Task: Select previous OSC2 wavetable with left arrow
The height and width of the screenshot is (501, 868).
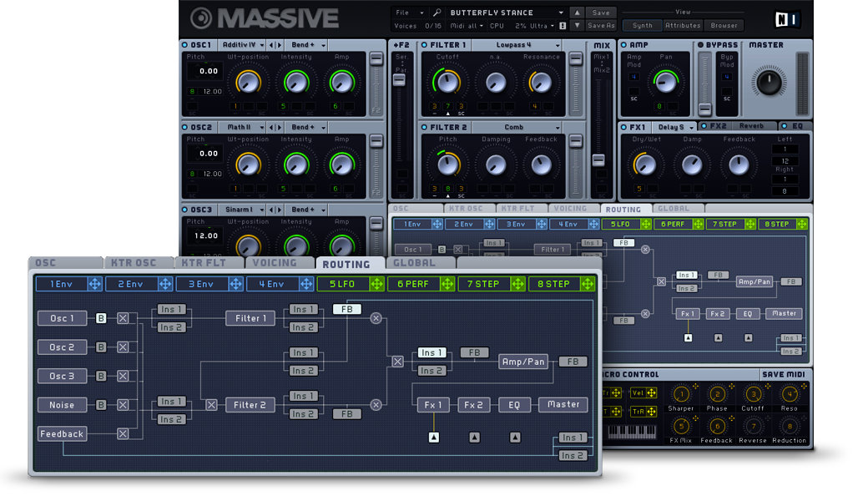Action: 271,127
